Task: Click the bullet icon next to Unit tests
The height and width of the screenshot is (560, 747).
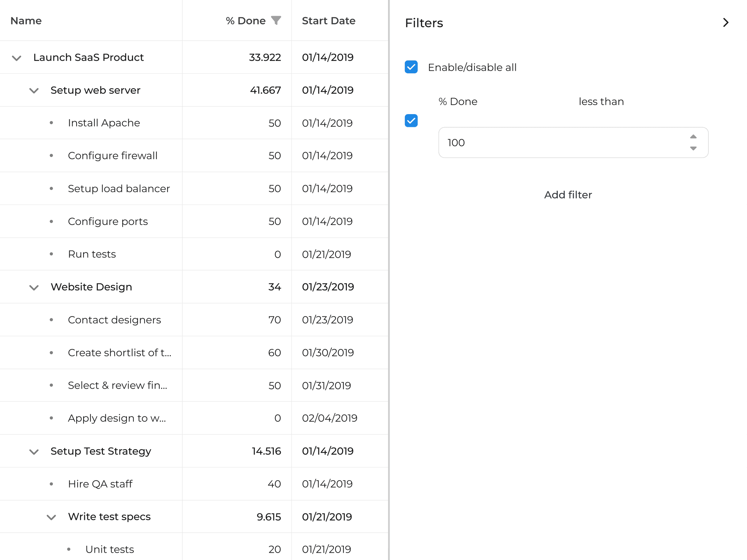Action: coord(69,549)
